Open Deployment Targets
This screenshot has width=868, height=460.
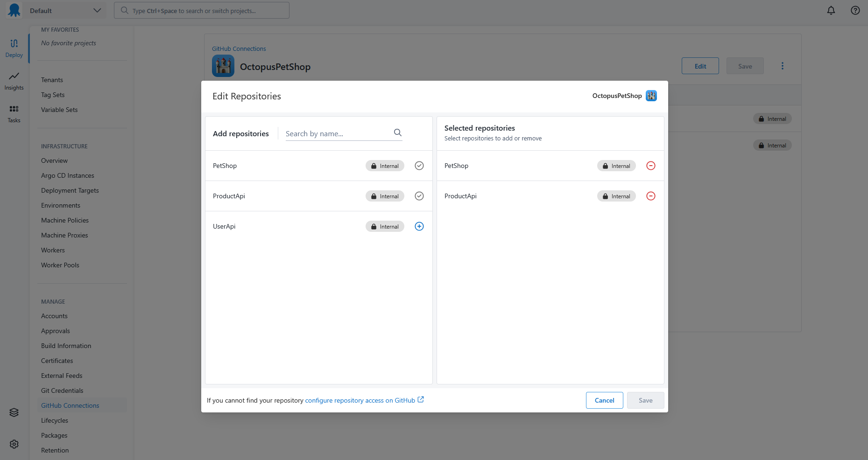[x=70, y=190]
